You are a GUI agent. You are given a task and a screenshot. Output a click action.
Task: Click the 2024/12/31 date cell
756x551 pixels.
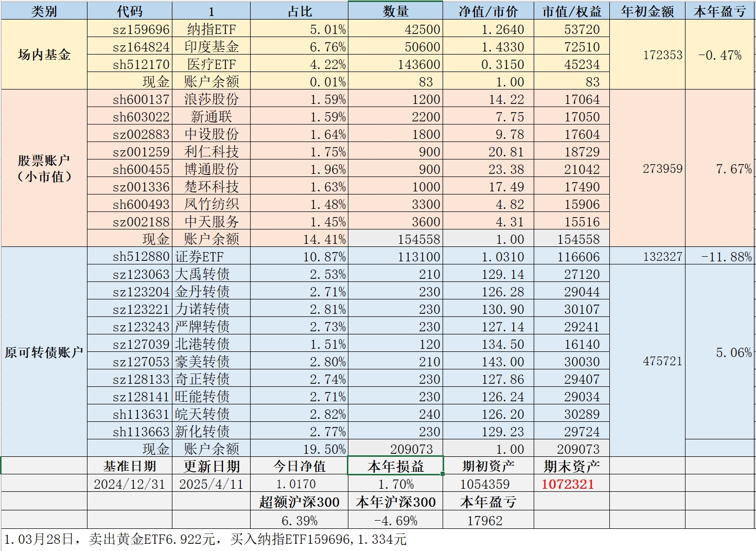click(x=130, y=484)
